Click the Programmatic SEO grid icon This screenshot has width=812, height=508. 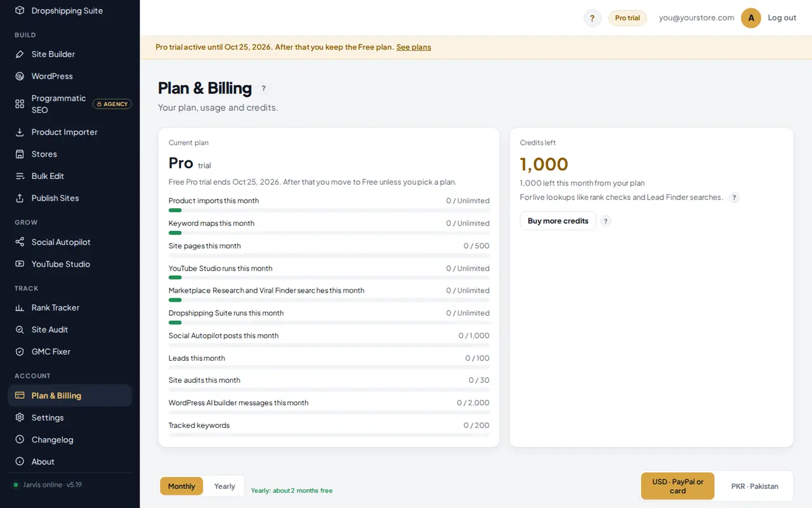[x=20, y=104]
